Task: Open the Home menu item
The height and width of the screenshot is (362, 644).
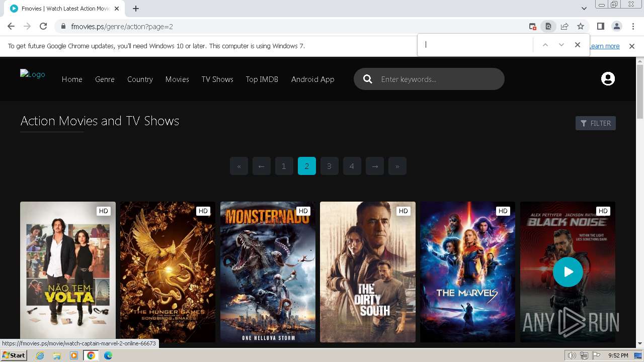Action: pos(72,79)
